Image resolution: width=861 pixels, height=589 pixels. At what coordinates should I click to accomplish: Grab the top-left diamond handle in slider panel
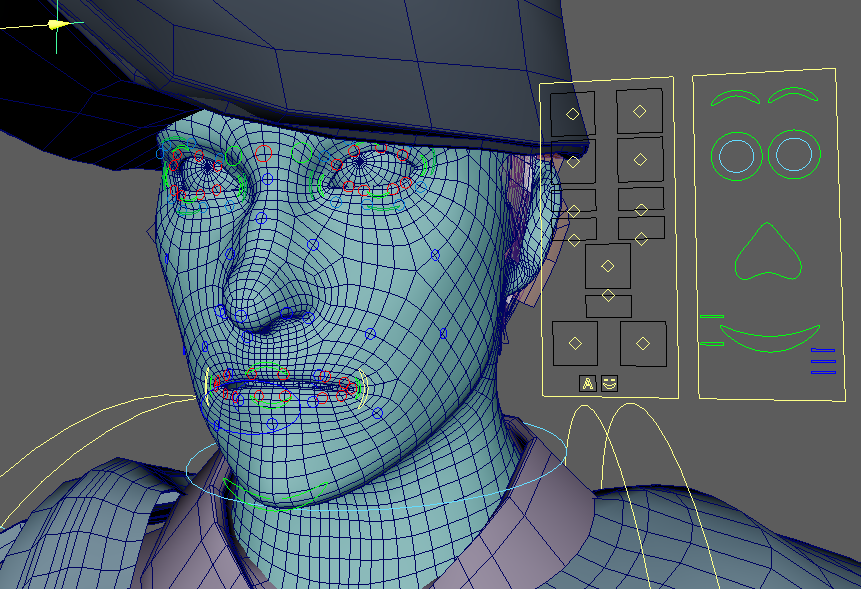[x=572, y=114]
